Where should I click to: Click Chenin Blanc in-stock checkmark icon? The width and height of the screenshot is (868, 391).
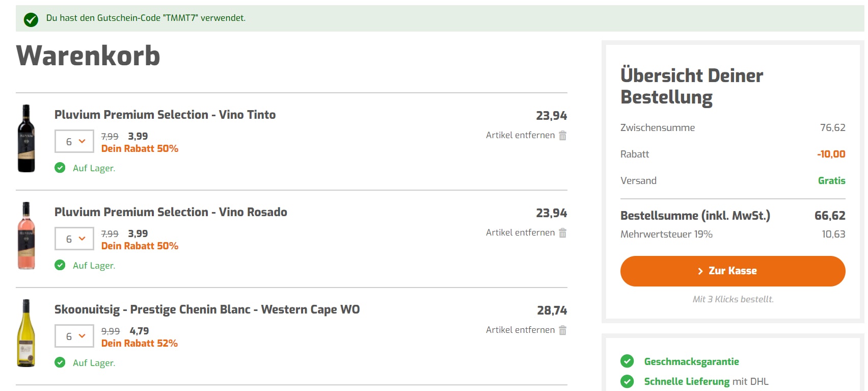point(60,362)
